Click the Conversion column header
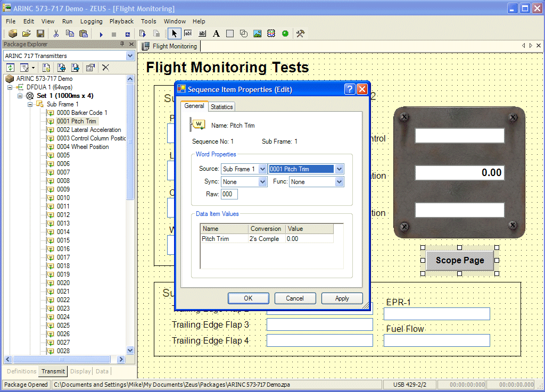This screenshot has height=392, width=545. (266, 229)
